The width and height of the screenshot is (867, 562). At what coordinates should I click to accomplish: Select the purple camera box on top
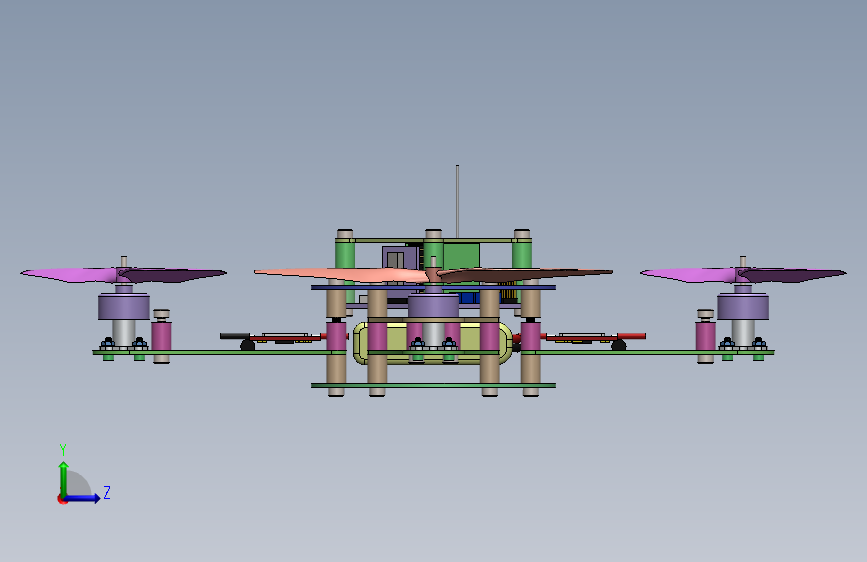(x=399, y=258)
